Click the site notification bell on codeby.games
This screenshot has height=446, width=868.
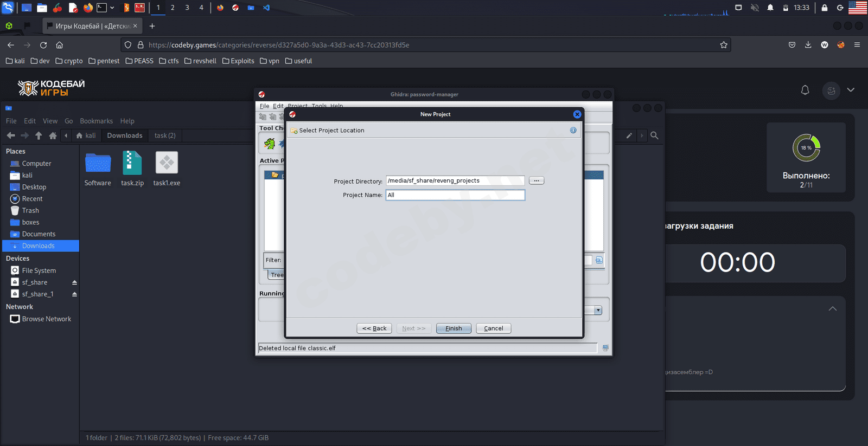[x=805, y=91]
